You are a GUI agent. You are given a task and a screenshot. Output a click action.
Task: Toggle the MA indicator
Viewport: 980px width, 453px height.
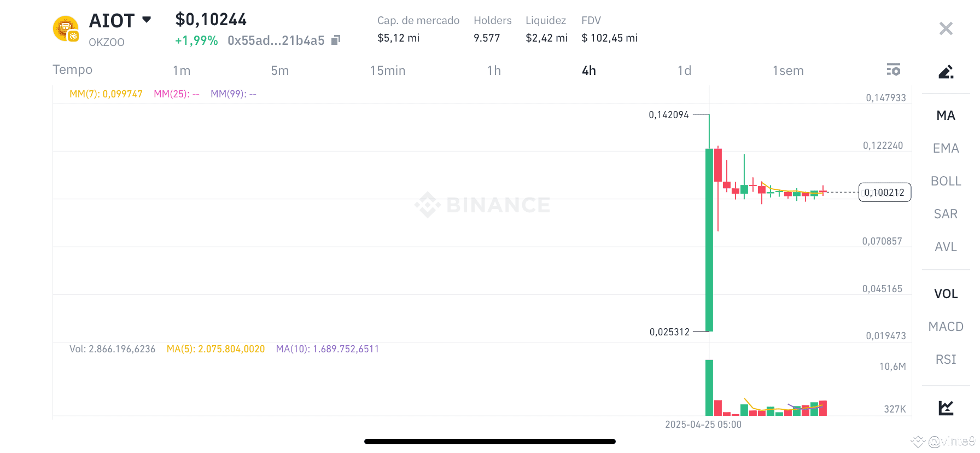946,115
